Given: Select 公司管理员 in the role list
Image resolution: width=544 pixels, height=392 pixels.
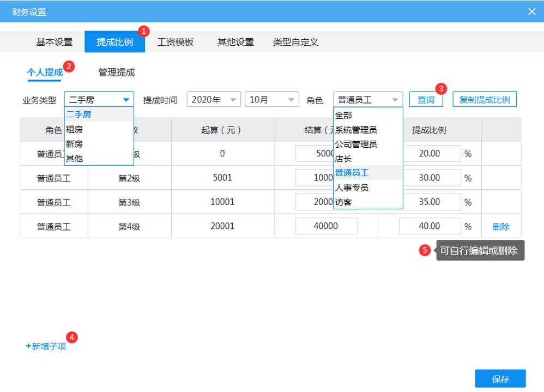Looking at the screenshot, I should (x=368, y=144).
